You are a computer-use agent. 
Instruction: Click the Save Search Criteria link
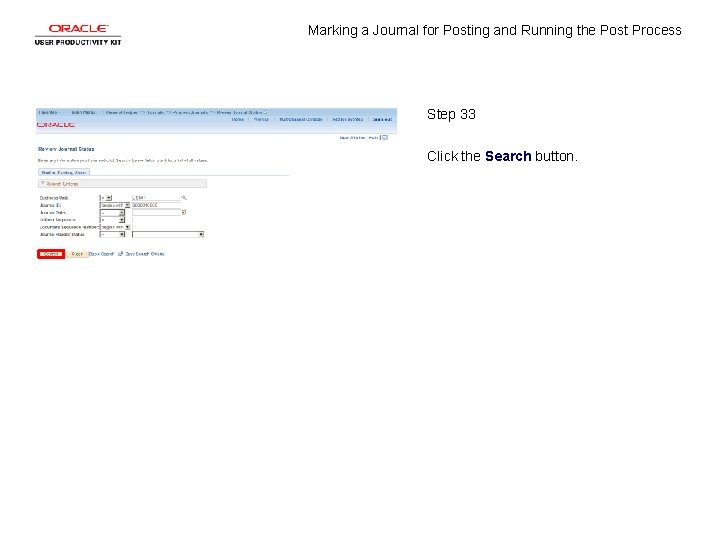point(145,254)
